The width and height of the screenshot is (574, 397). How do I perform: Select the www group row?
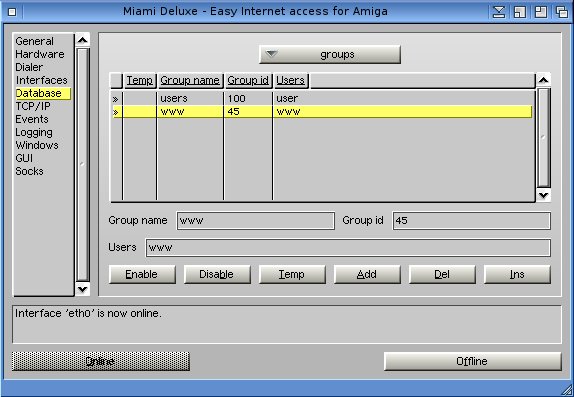(x=322, y=112)
